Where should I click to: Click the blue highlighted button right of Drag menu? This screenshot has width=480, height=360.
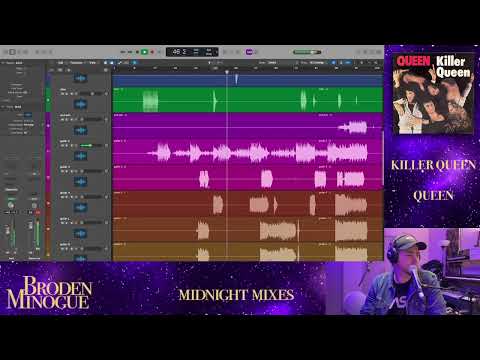(333, 62)
